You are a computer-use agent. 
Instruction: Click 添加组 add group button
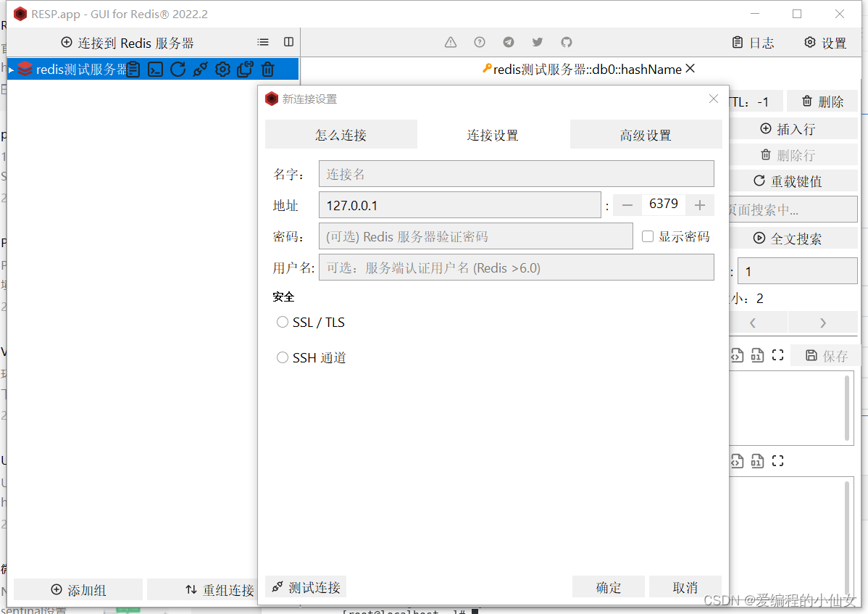pos(78,589)
